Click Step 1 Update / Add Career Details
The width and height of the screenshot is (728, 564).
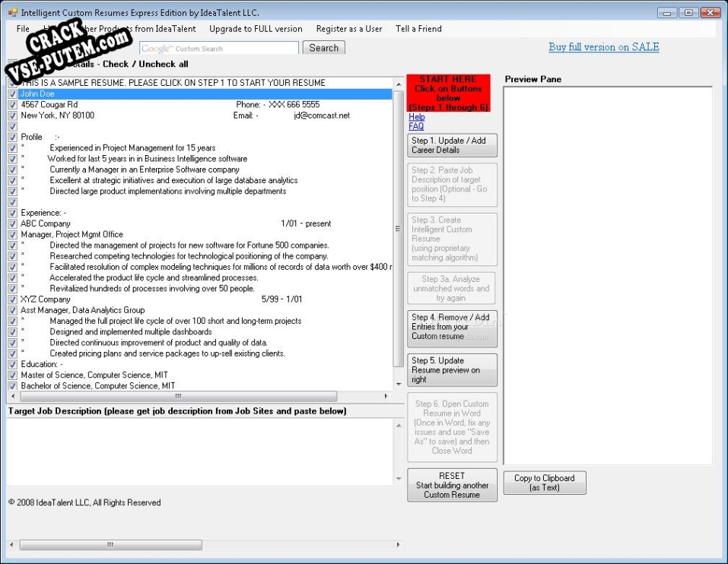click(x=452, y=145)
